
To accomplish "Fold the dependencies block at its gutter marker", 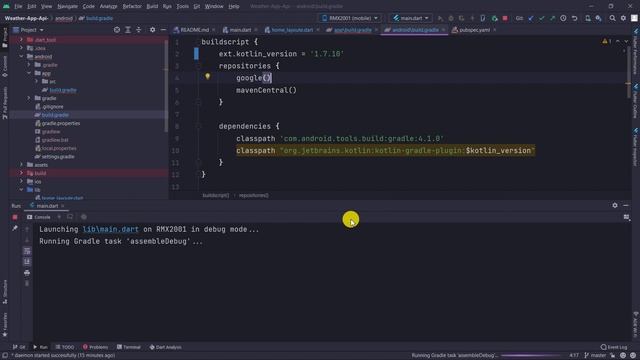I will 198,126.
